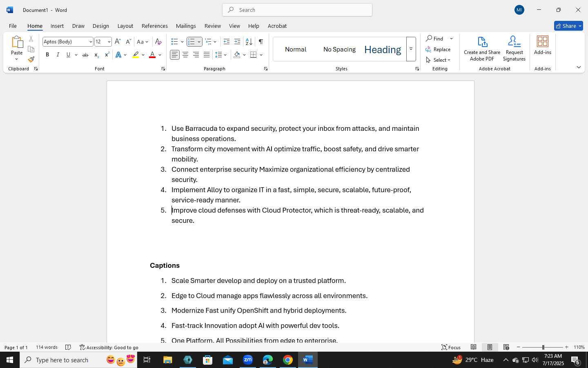Image resolution: width=588 pixels, height=368 pixels.
Task: Open the Focus mode from status bar
Action: click(x=451, y=347)
